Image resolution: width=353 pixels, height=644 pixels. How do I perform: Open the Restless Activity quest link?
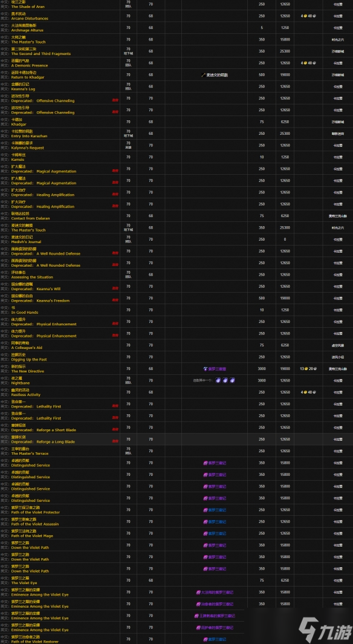coord(26,395)
